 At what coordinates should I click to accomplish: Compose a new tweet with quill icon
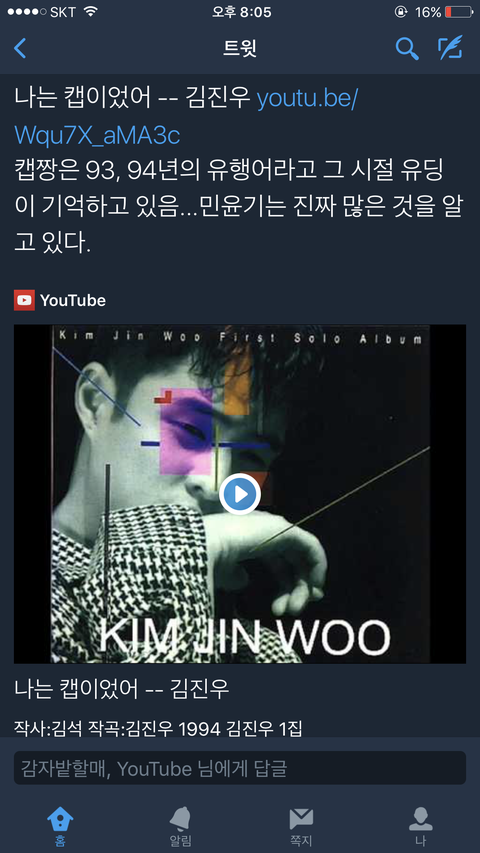[451, 48]
